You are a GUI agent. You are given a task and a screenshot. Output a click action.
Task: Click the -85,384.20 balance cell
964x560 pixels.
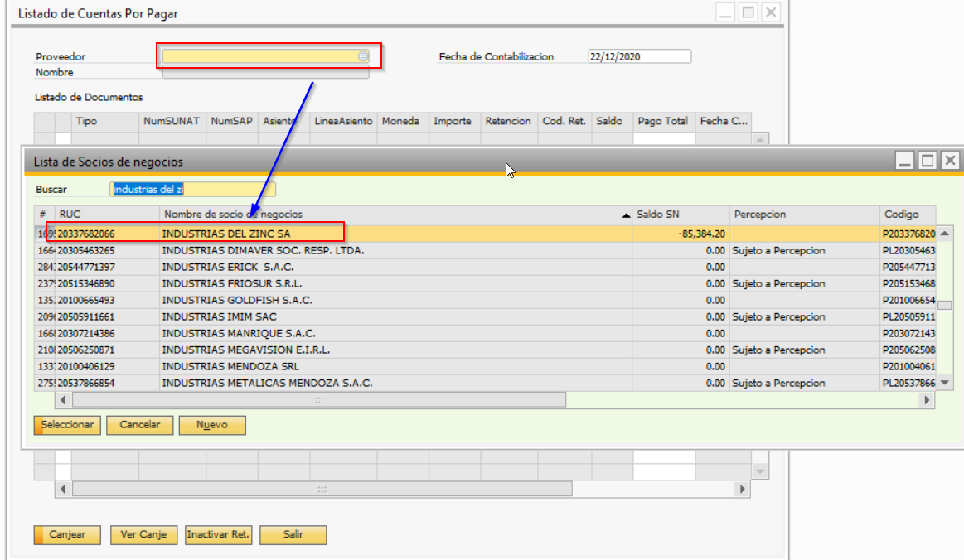pyautogui.click(x=681, y=234)
